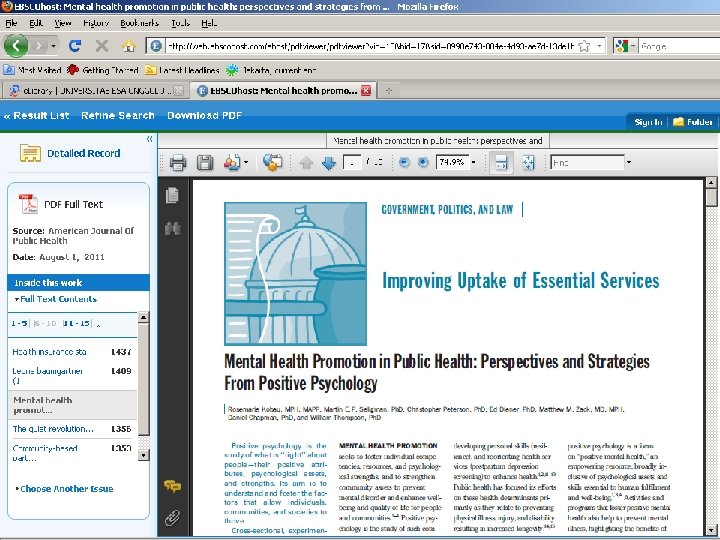Viewport: 720px width, 540px height.
Task: Click contents list scrollbar down arrow
Action: point(143,455)
